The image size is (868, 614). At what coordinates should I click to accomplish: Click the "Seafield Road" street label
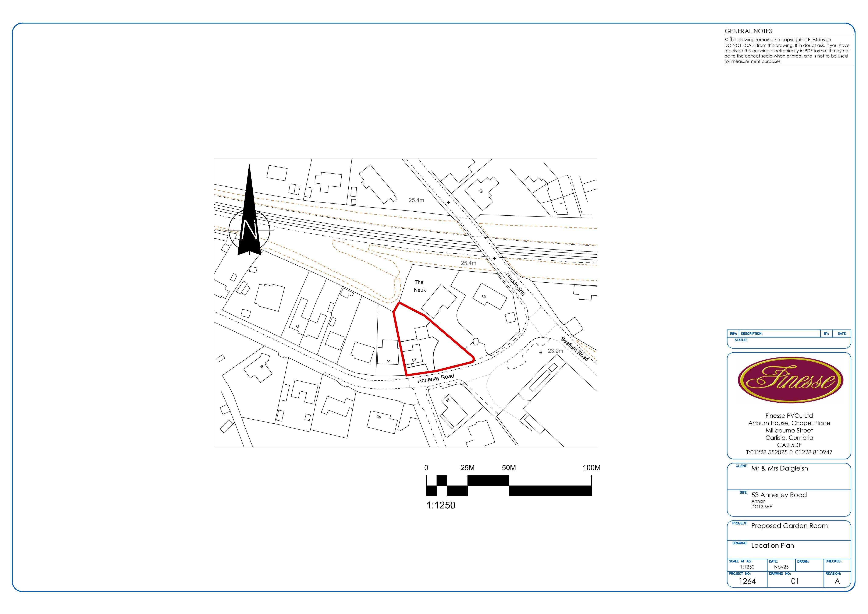click(x=575, y=349)
